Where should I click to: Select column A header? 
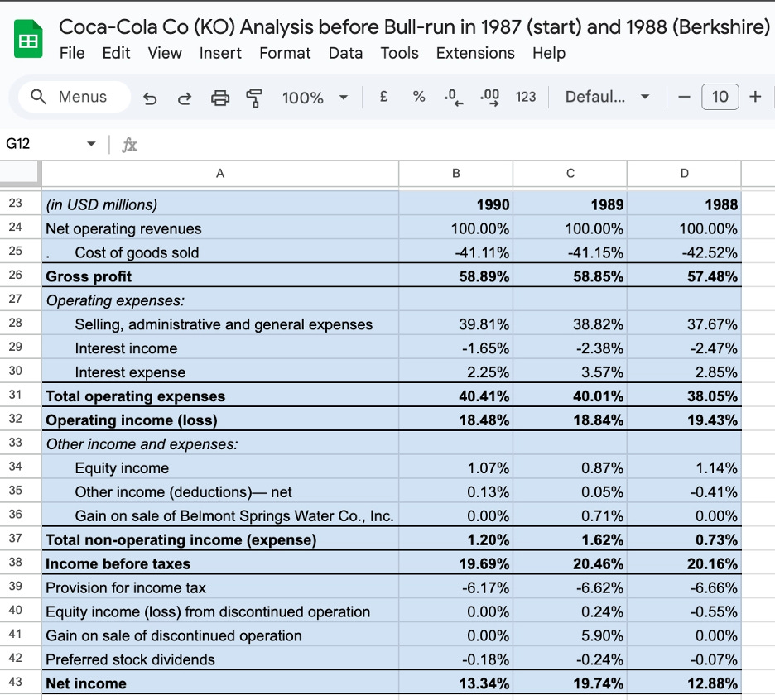point(220,174)
